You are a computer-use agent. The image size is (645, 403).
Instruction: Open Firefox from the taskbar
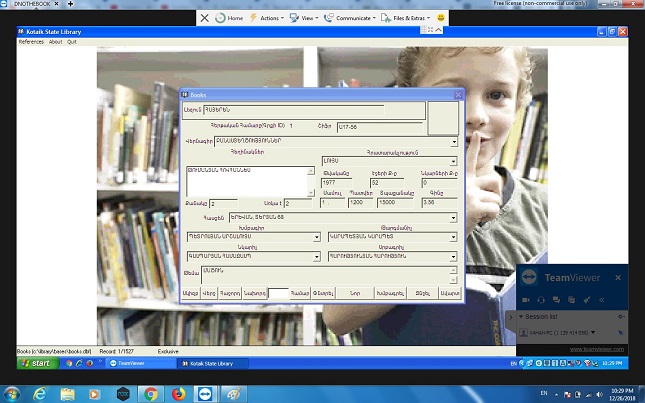[179, 393]
